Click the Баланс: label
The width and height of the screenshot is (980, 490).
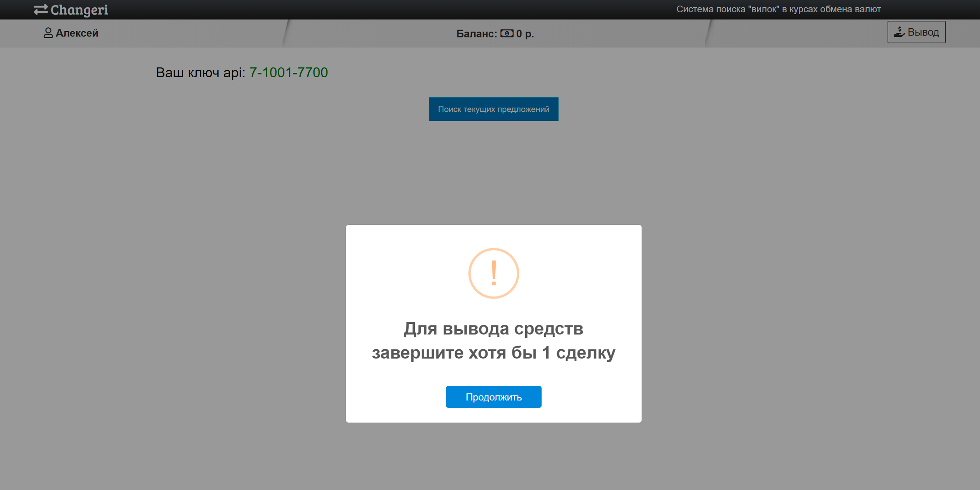pyautogui.click(x=477, y=34)
